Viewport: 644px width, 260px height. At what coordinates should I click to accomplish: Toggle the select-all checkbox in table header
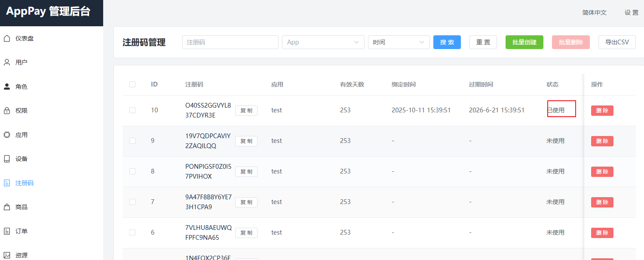tap(132, 84)
